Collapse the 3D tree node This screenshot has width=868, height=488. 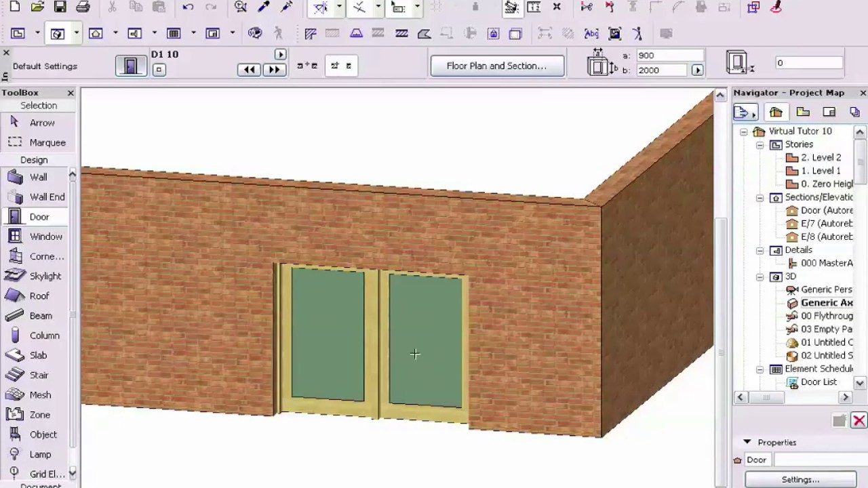[759, 277]
